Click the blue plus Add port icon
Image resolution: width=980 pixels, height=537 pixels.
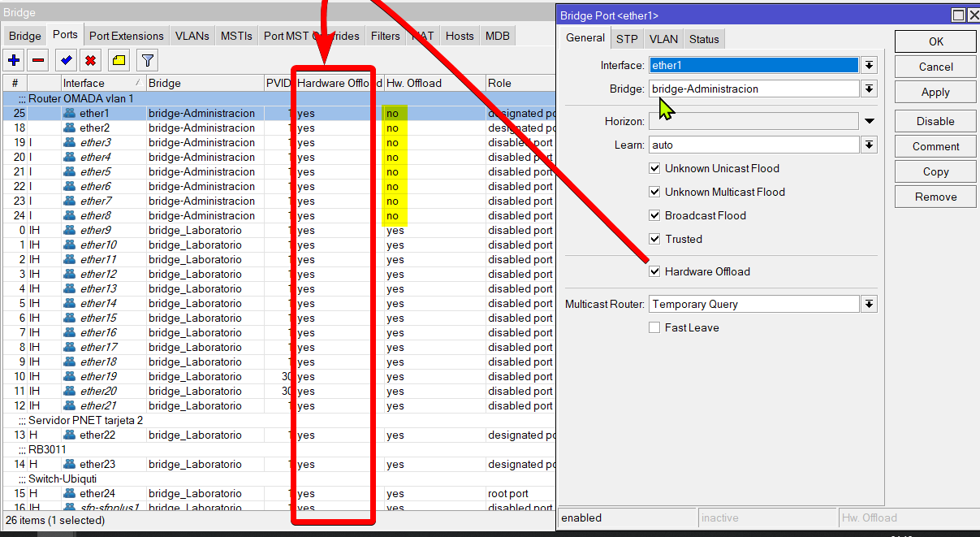pyautogui.click(x=14, y=60)
